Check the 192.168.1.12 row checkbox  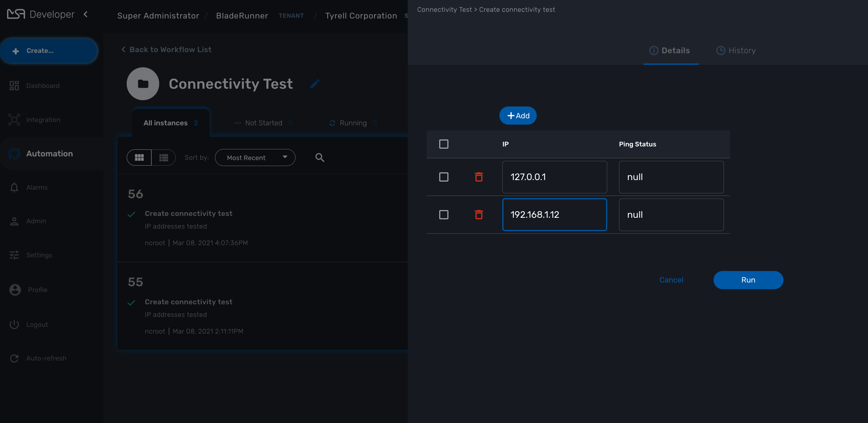click(x=444, y=215)
